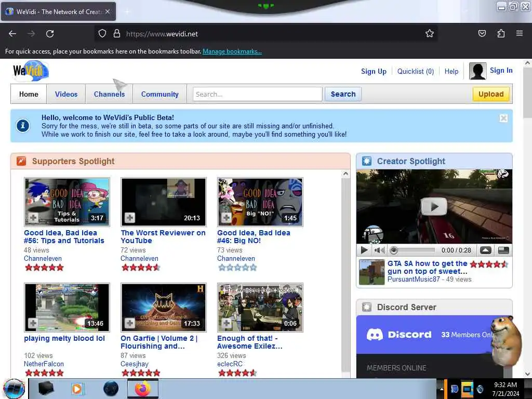Mute the Creator Spotlight player volume
The width and height of the screenshot is (532, 399).
(379, 250)
